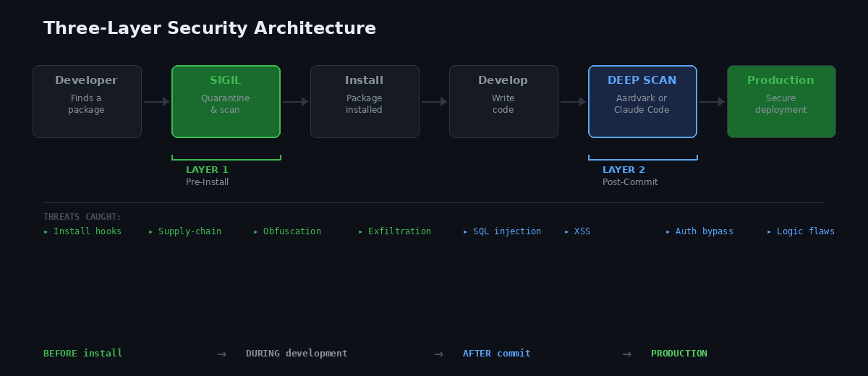868x376 pixels.
Task: Click the Developer 'Finds a package' box
Action: 87,101
